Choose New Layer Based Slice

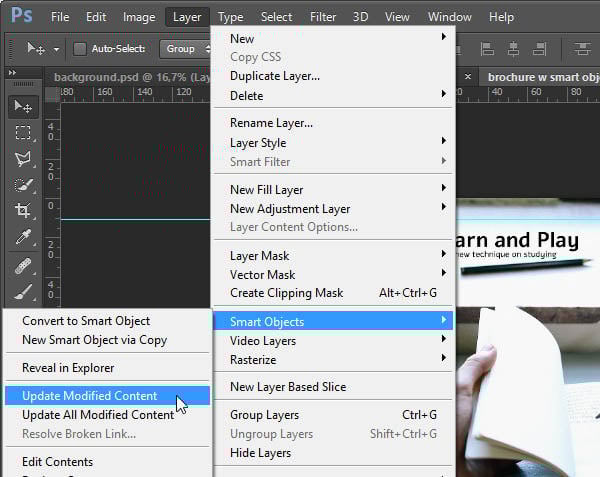pos(333,386)
